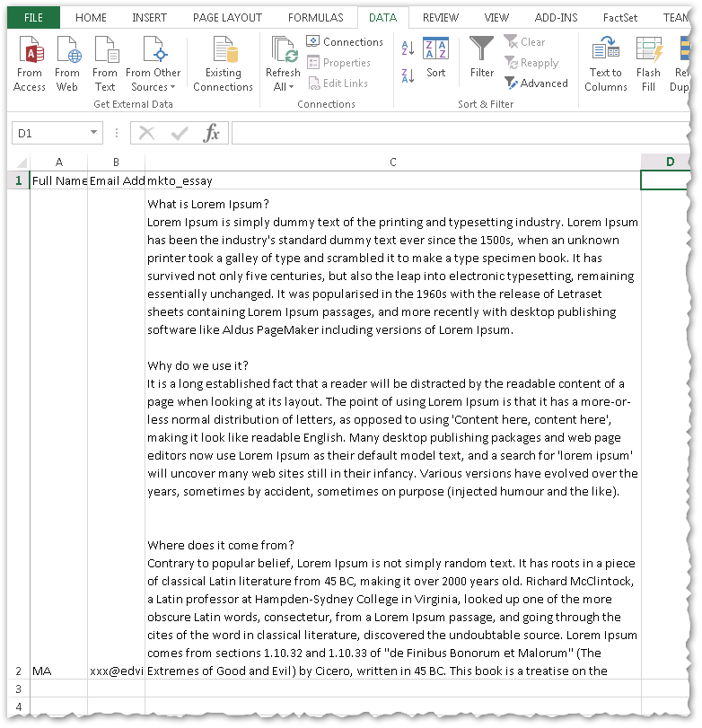This screenshot has width=702, height=728.
Task: Open Advanced filter options
Action: (x=536, y=83)
